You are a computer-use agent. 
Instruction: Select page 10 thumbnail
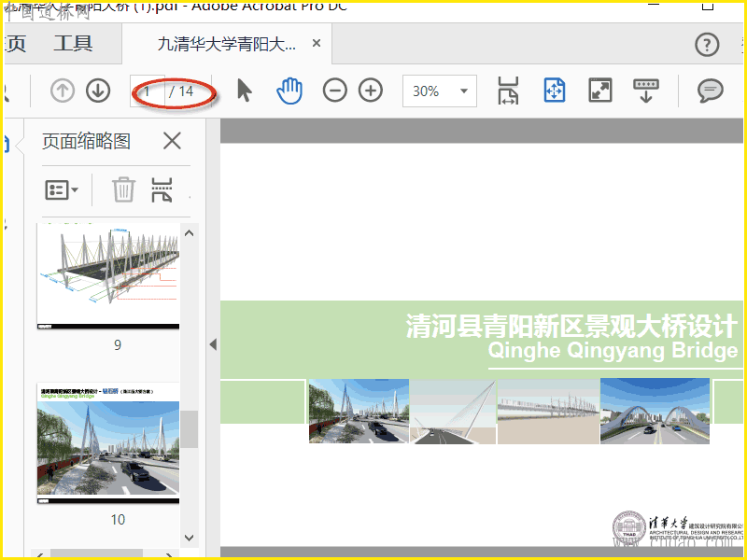point(108,443)
